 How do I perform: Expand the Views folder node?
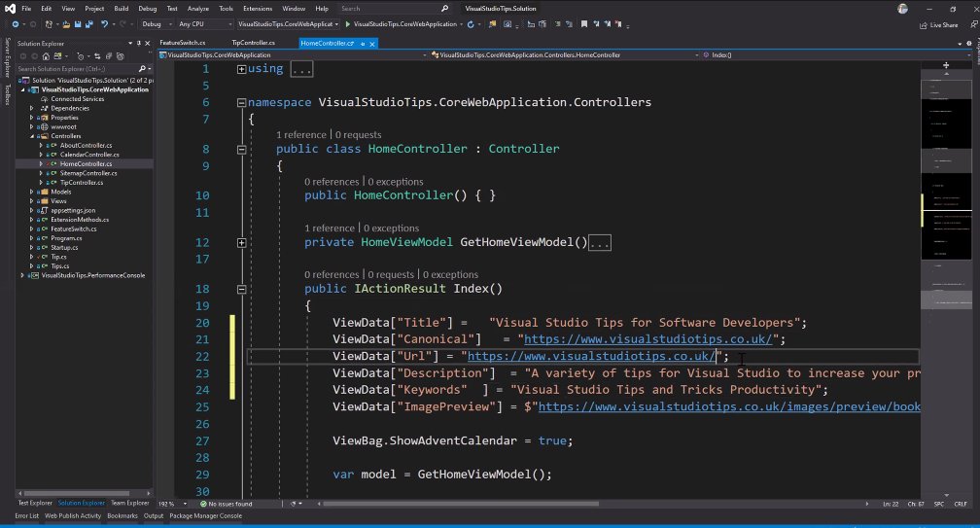pyautogui.click(x=31, y=201)
